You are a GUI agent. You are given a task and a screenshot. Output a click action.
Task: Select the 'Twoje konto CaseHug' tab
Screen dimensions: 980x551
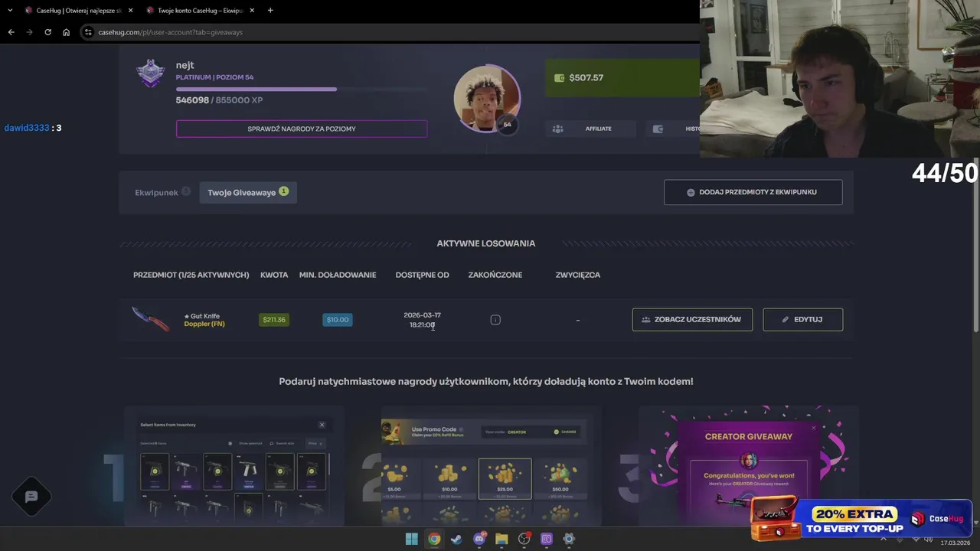(199, 11)
